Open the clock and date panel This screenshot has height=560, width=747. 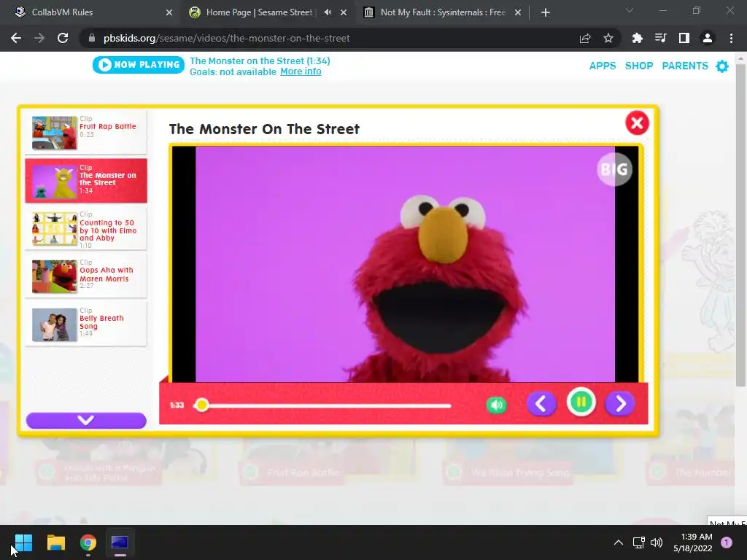693,542
